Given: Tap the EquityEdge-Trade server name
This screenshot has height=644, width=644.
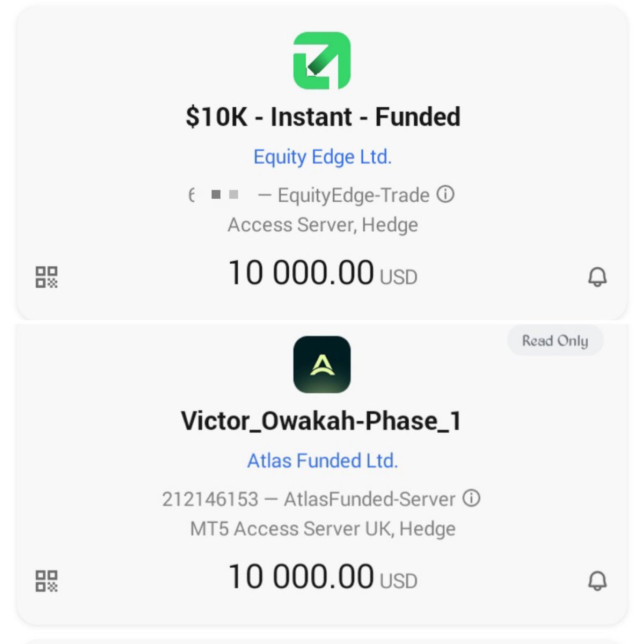Looking at the screenshot, I should coord(354,195).
